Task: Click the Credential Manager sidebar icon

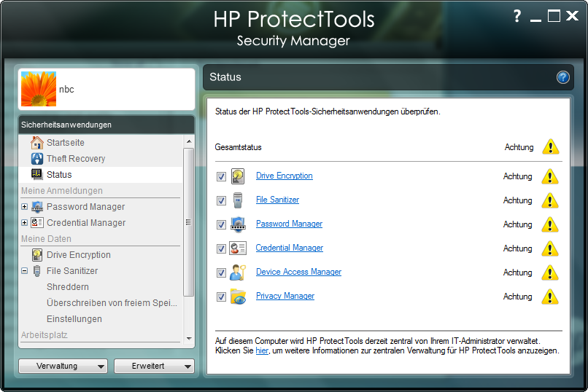Action: coord(36,223)
